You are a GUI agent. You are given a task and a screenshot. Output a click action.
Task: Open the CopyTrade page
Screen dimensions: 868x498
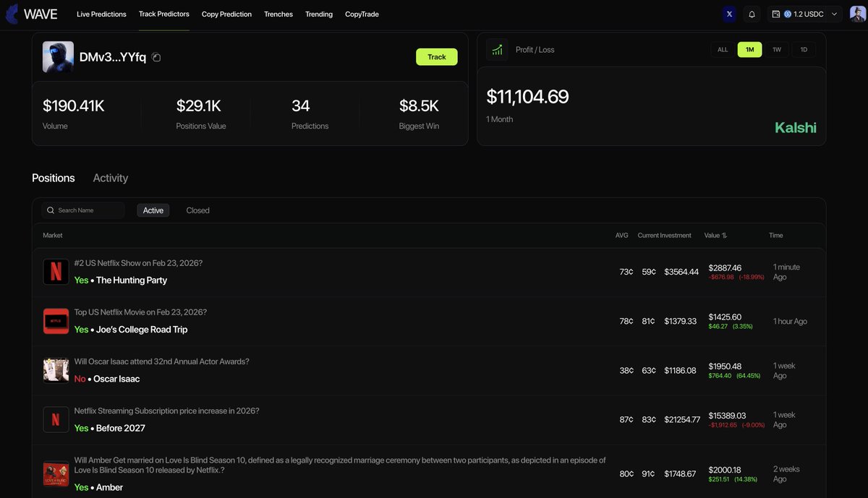[362, 14]
